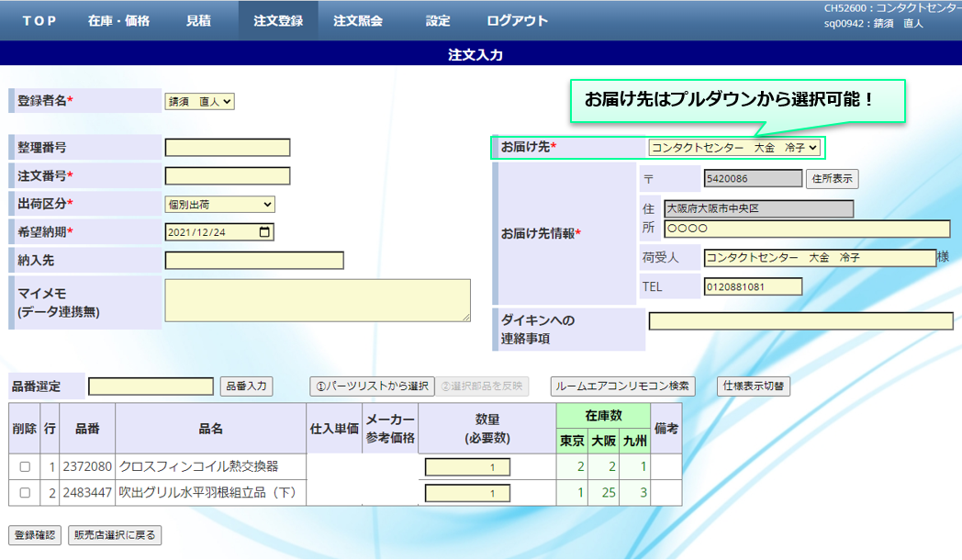
Task: Click the 仕様表示切替 button
Action: tap(753, 386)
